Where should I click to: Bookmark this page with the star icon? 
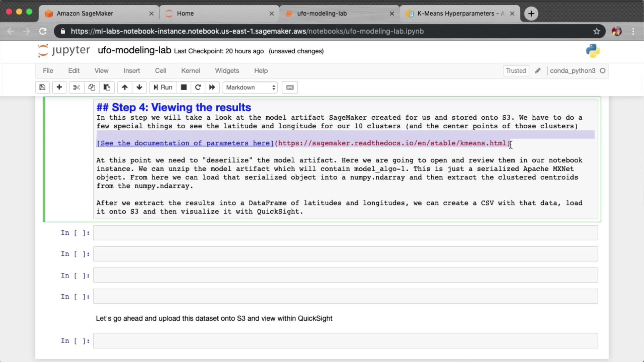[x=596, y=31]
